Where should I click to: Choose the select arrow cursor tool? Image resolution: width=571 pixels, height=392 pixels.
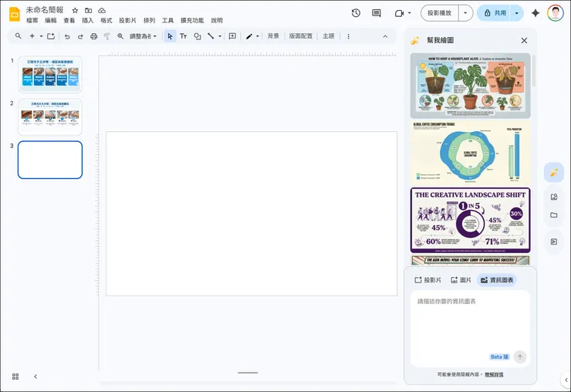(170, 36)
